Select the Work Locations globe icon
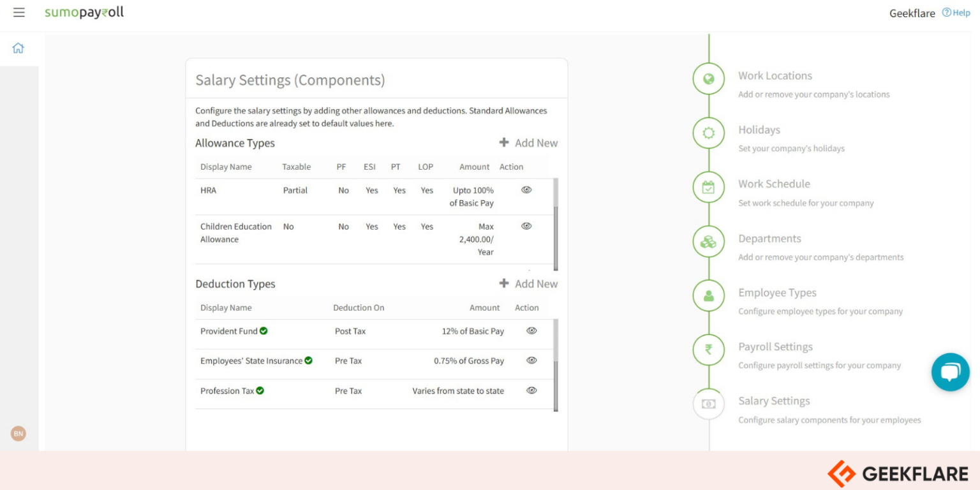980x490 pixels. [708, 79]
